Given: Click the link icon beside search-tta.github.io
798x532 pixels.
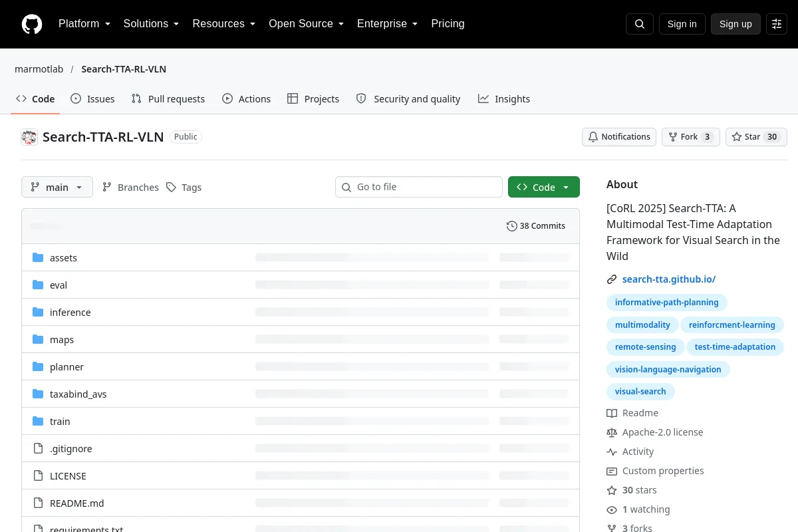Looking at the screenshot, I should tap(612, 279).
